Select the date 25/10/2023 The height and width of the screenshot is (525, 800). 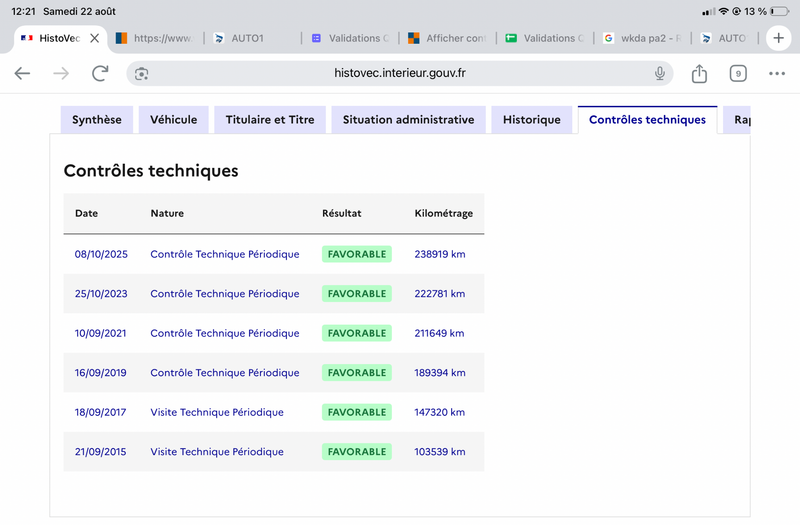(101, 294)
